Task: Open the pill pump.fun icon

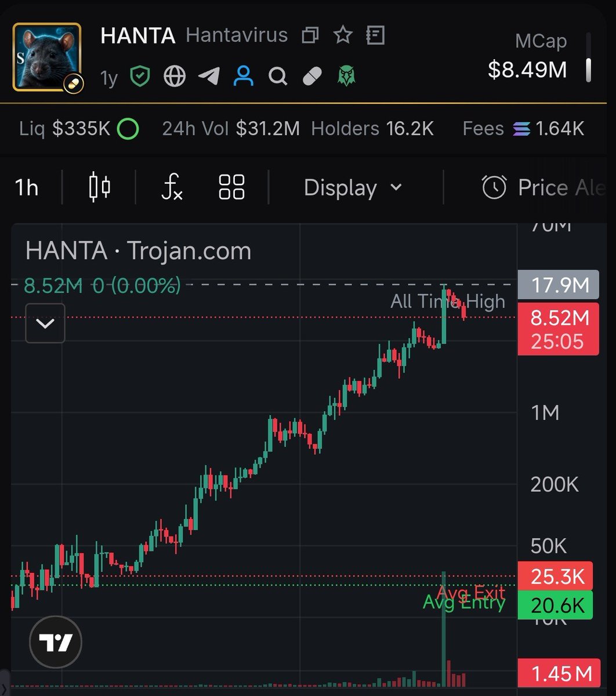Action: tap(312, 76)
